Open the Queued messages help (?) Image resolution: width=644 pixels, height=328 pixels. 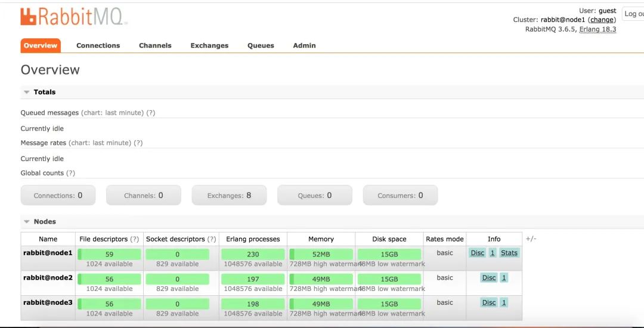pos(151,113)
